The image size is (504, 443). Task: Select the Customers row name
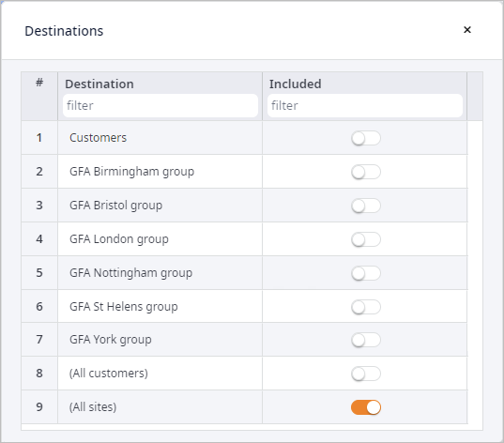click(x=98, y=138)
